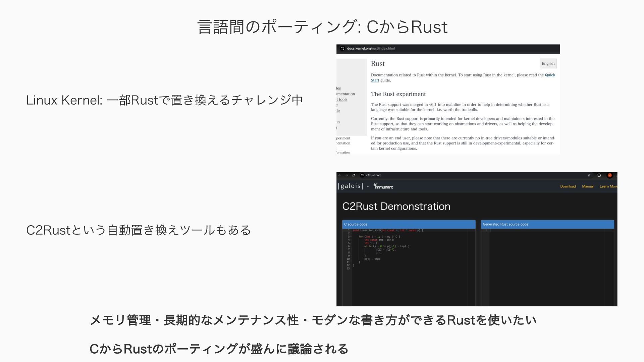
Task: Click the orange profile avatar icon
Action: (610, 175)
